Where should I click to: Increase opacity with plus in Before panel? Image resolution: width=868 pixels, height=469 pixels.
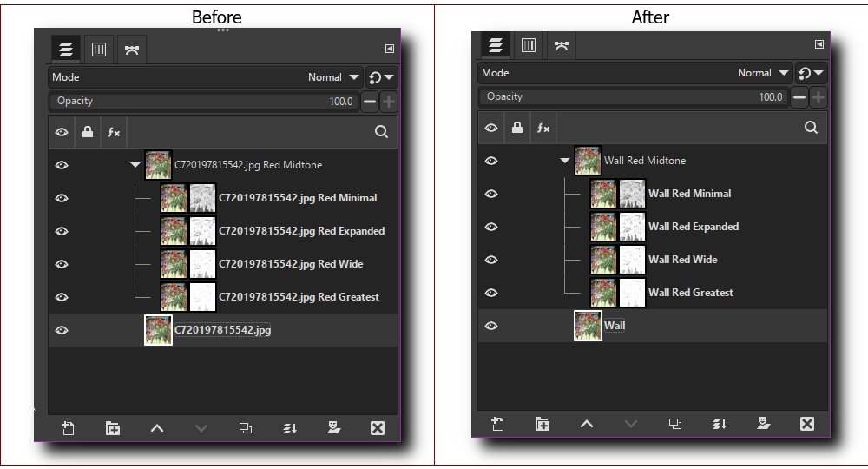389,102
